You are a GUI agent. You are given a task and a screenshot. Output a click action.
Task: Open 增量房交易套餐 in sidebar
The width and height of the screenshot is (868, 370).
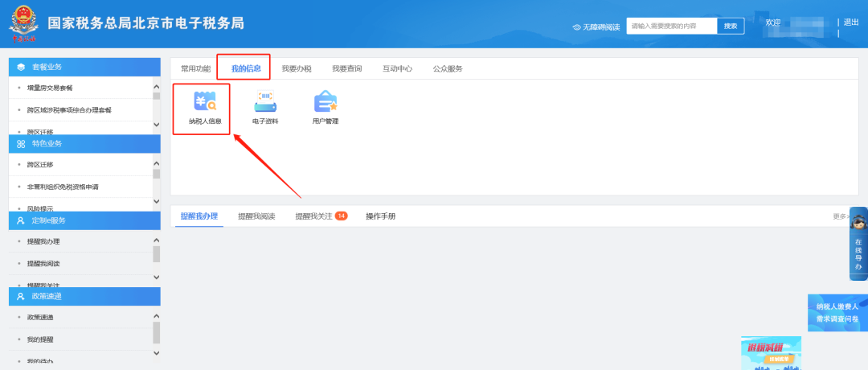pyautogui.click(x=50, y=88)
